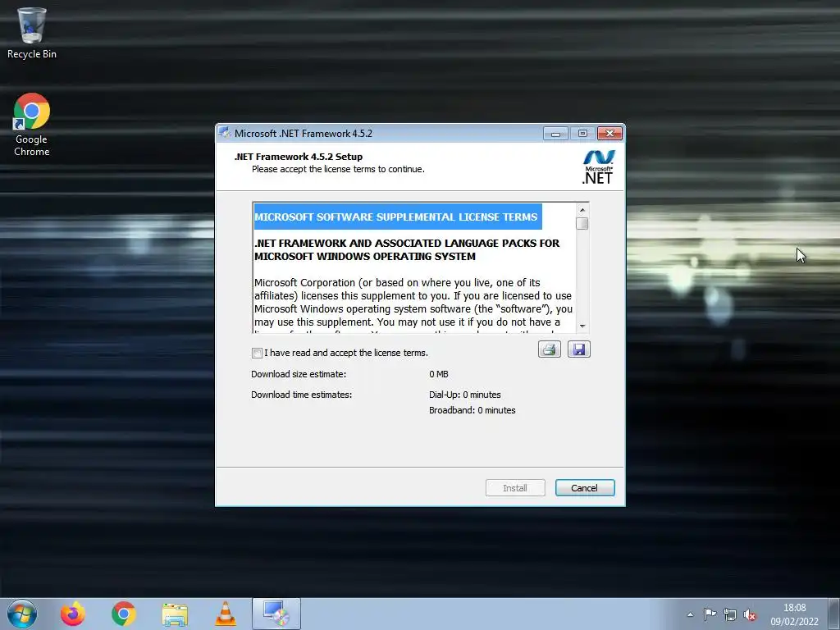Cancel the .NET Framework setup
This screenshot has width=840, height=630.
click(584, 487)
